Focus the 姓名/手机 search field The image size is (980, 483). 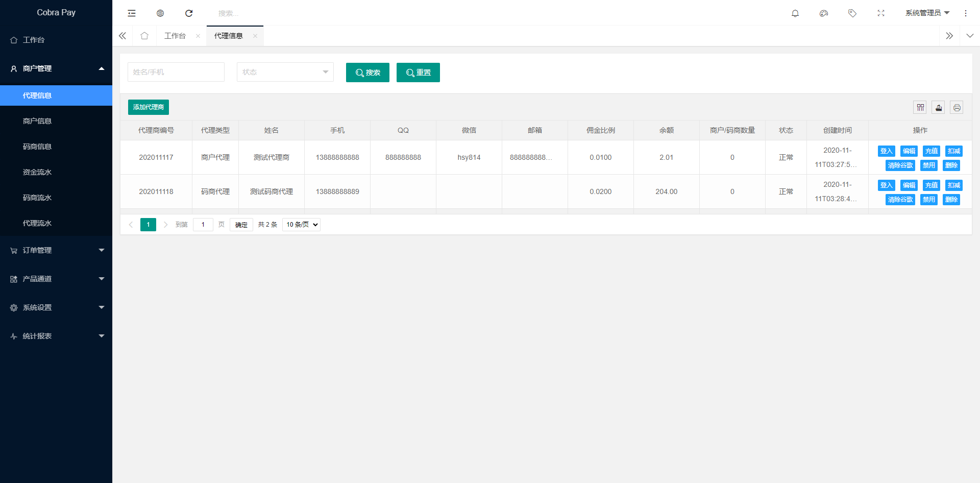pos(176,72)
